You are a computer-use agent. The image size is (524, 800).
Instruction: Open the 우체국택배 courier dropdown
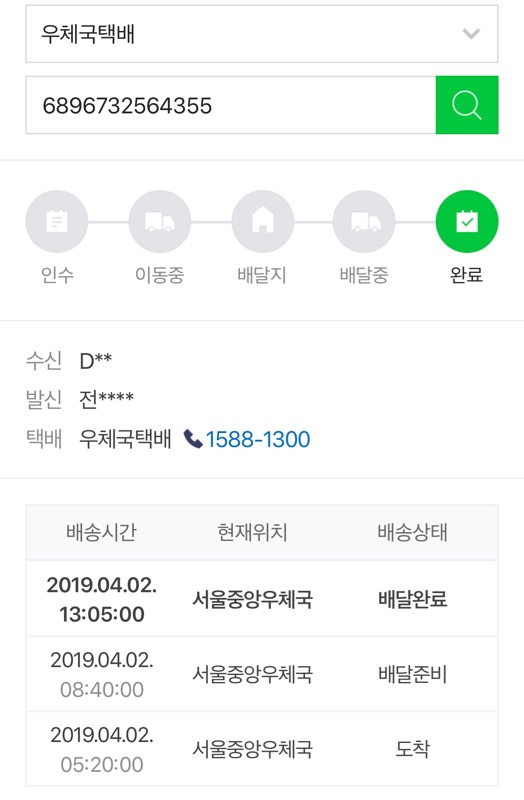(262, 34)
